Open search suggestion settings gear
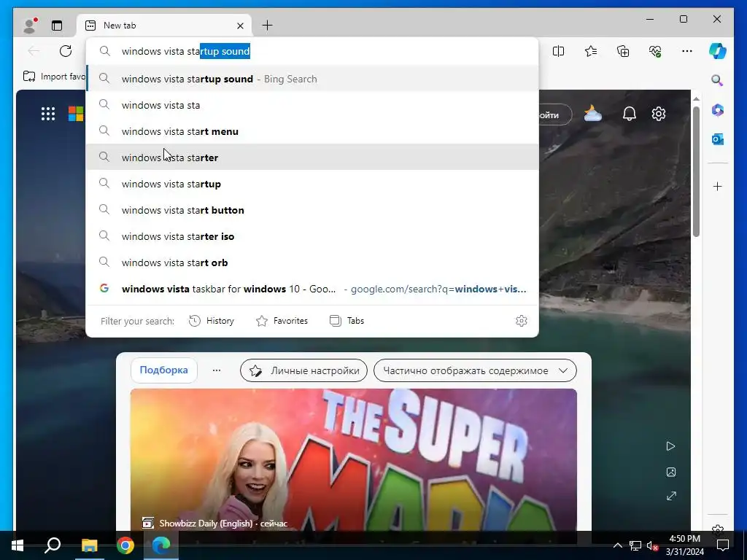747x560 pixels. point(521,321)
